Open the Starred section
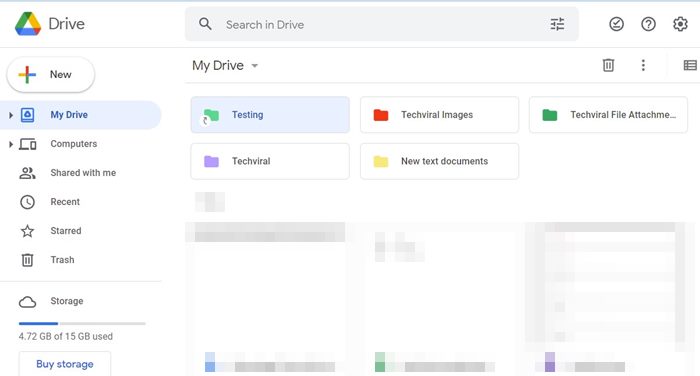This screenshot has height=376, width=700. 81,231
